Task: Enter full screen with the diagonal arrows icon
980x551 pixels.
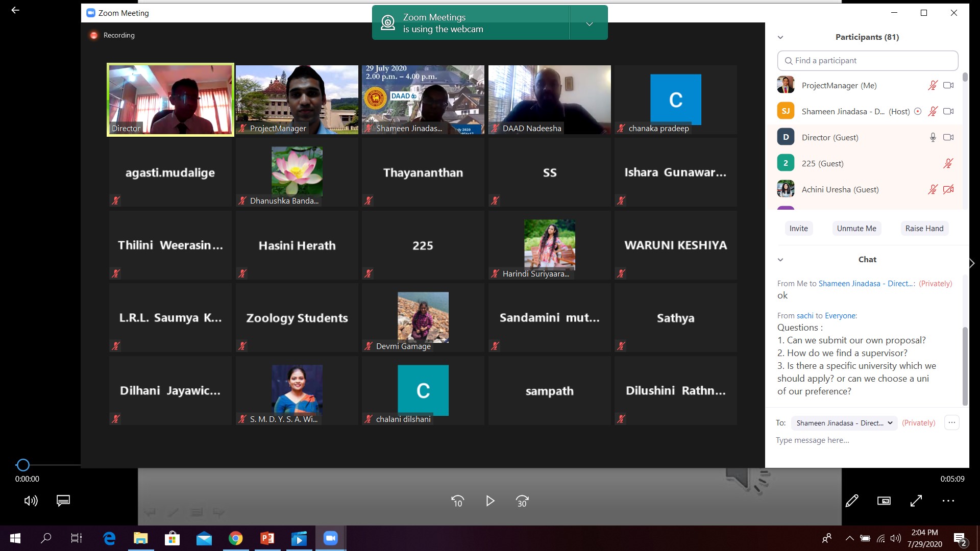Action: coord(916,501)
